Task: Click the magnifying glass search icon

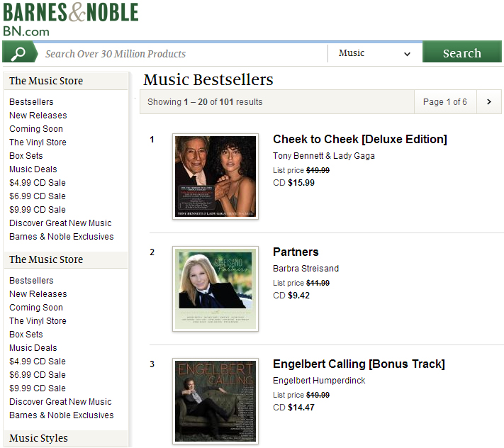Action: point(19,53)
